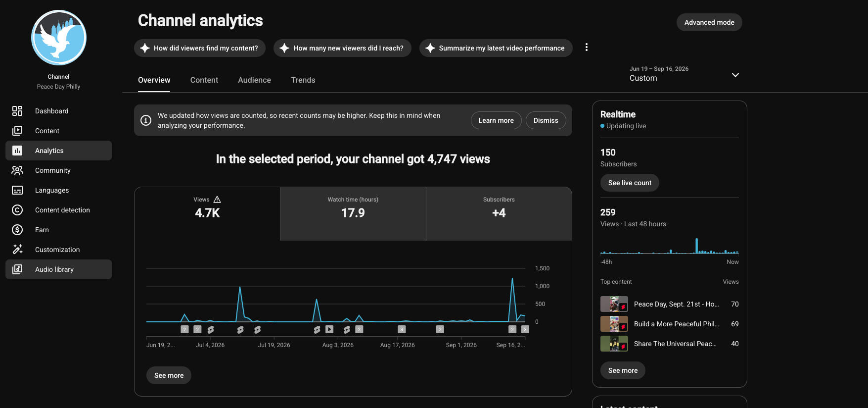Image resolution: width=868 pixels, height=408 pixels.
Task: Click the Peace Day Philly channel avatar
Action: coord(59,38)
